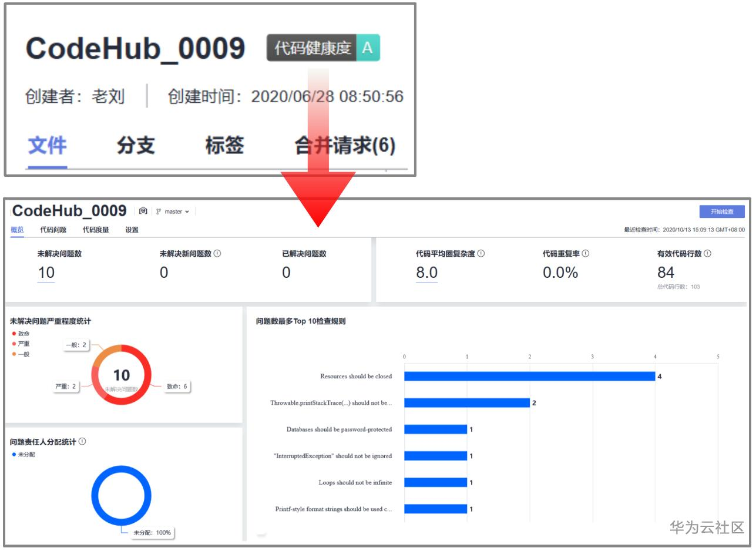Click the 开始检查 button
Screen dimensions: 756x551
click(722, 211)
